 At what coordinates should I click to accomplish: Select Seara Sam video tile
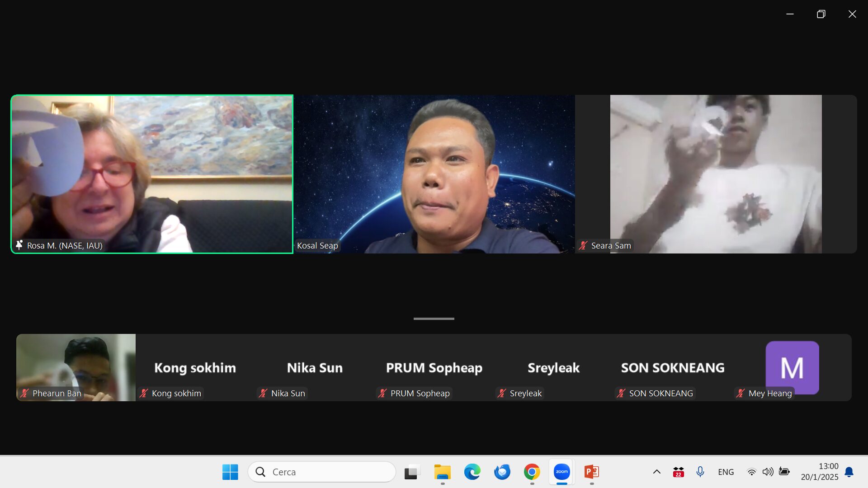(x=716, y=174)
